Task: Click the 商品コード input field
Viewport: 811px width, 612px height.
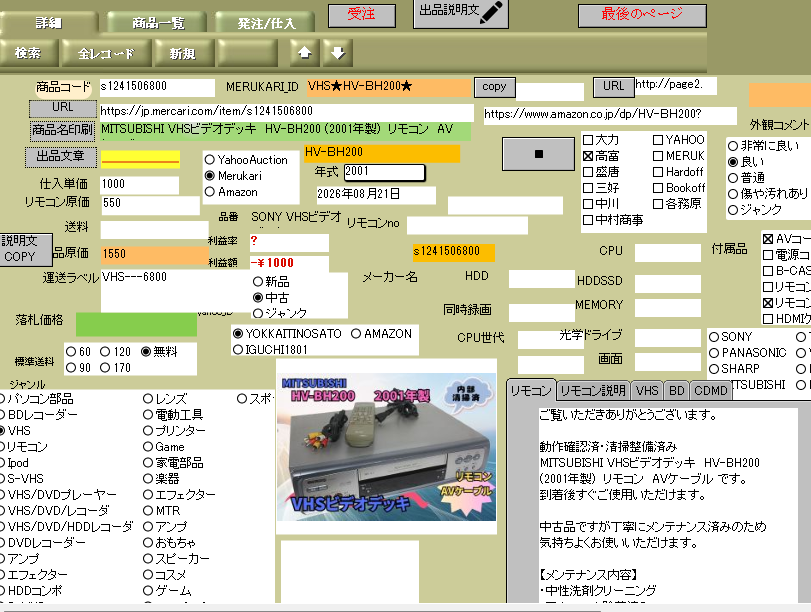Action: point(157,87)
